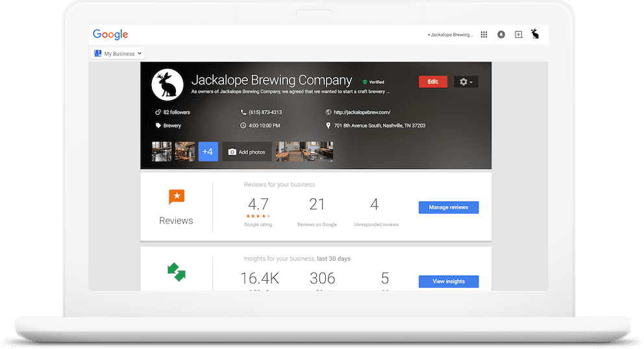Click the share/add post icon

tap(519, 34)
